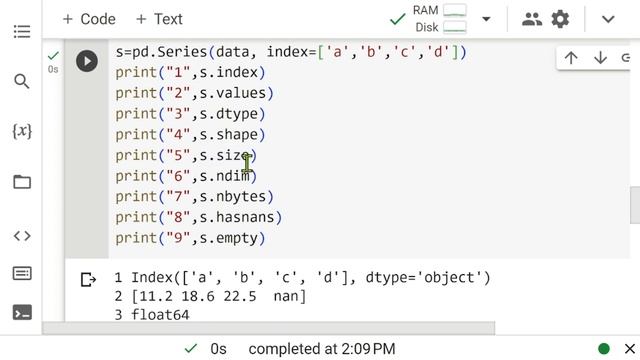Add a new Text cell
This screenshot has width=640, height=360.
click(159, 19)
